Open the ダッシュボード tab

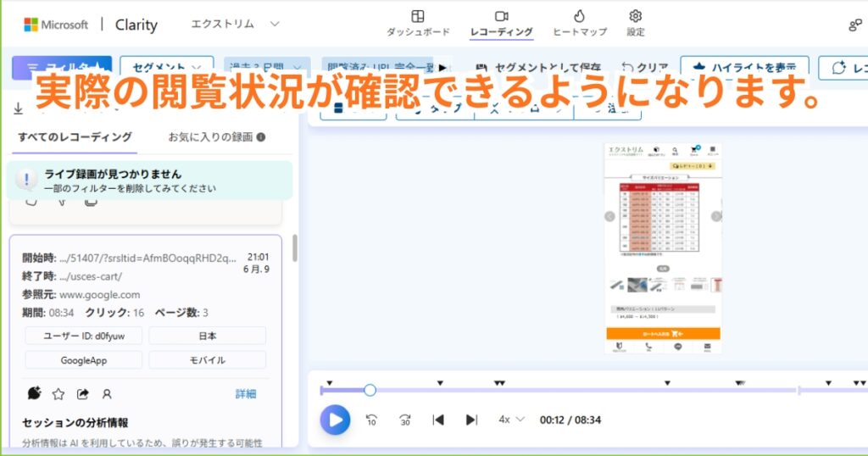pyautogui.click(x=418, y=24)
